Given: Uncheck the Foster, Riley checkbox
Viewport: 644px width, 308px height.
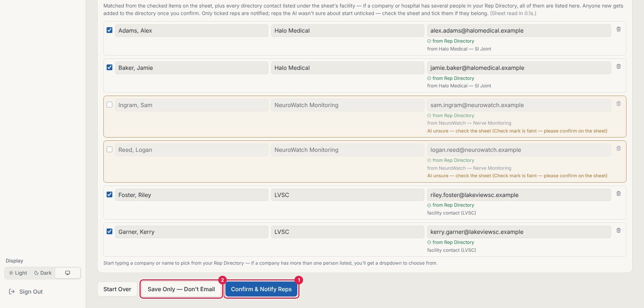Looking at the screenshot, I should click(109, 194).
